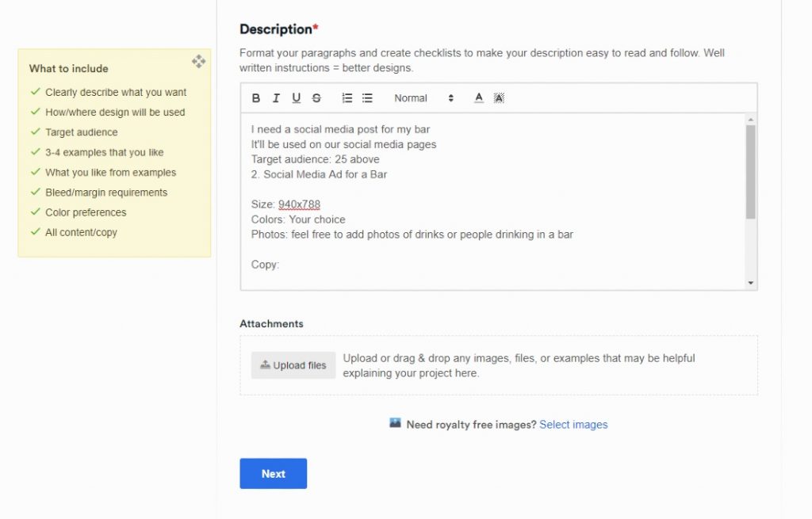Toggle underline formatting in the editor
The height and width of the screenshot is (519, 812).
coord(297,98)
